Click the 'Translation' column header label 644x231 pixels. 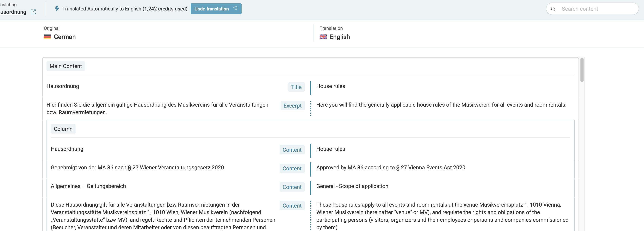click(331, 28)
